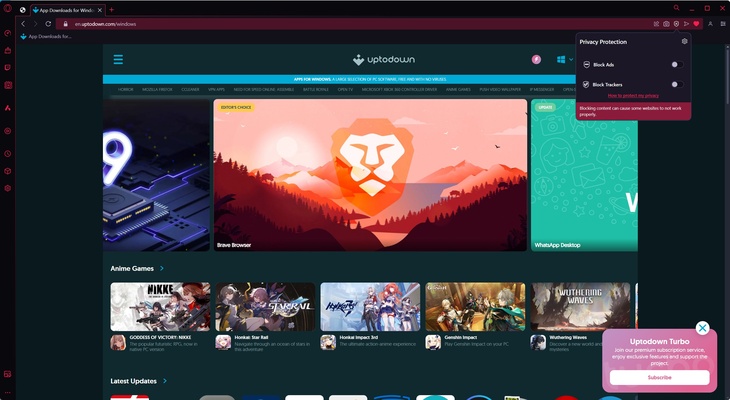The image size is (730, 400).
Task: Open the sidebar icon below Twitch
Action: pyautogui.click(x=7, y=85)
